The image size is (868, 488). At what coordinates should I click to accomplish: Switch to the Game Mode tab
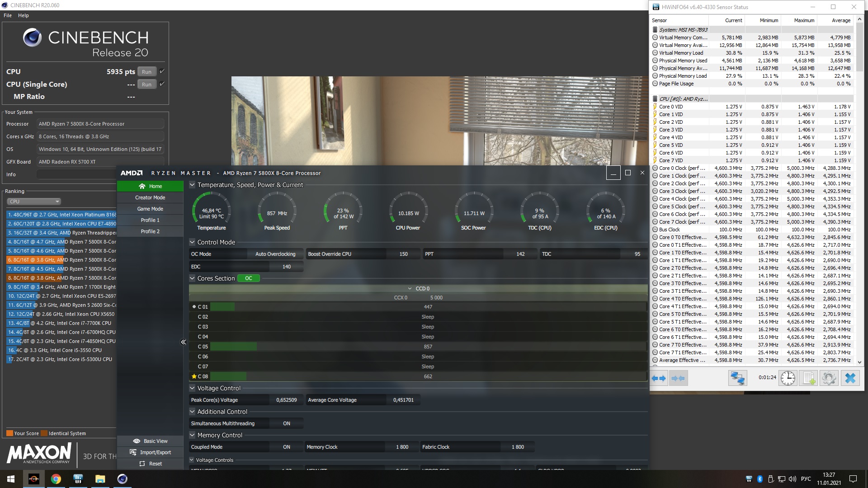click(x=150, y=209)
